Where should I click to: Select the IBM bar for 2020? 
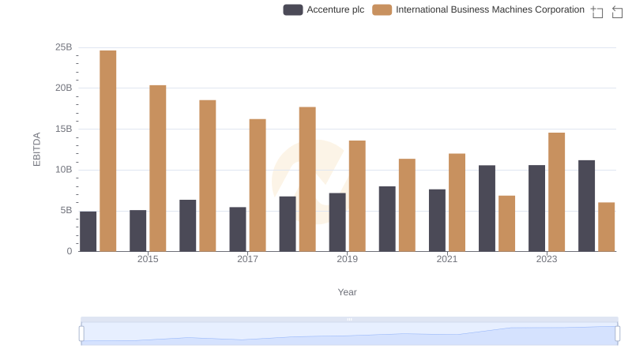[407, 205]
